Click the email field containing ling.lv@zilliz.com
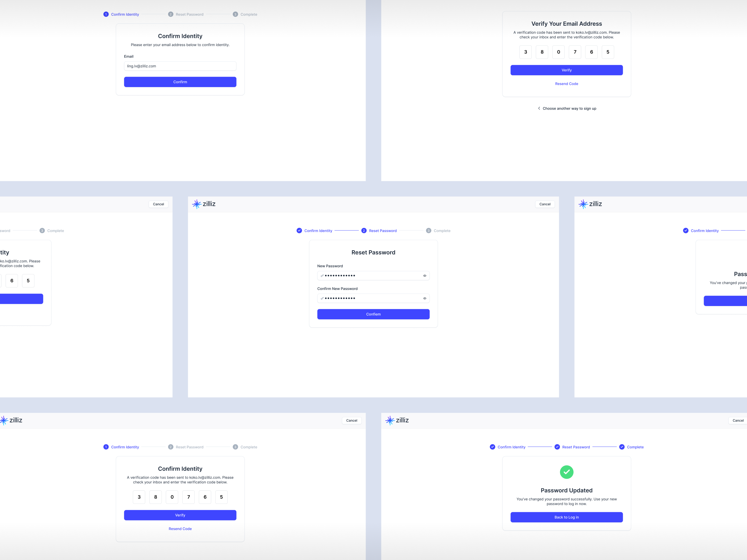This screenshot has width=747, height=560. coord(180,66)
